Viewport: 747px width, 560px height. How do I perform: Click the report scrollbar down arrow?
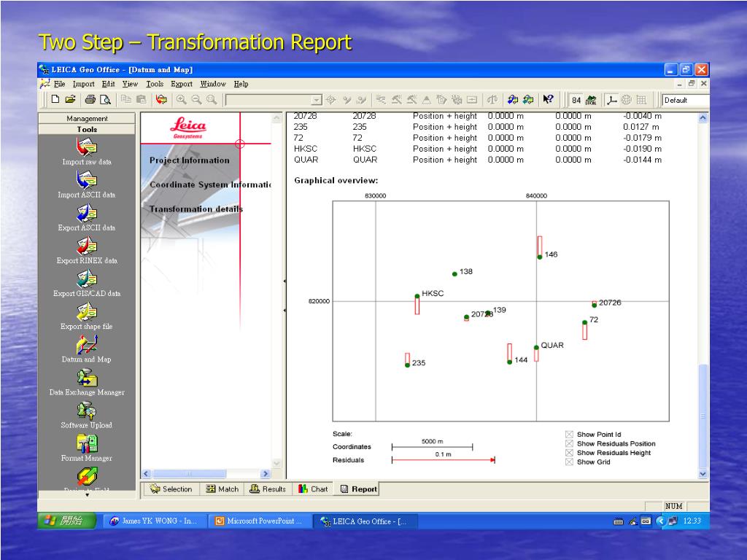point(703,474)
